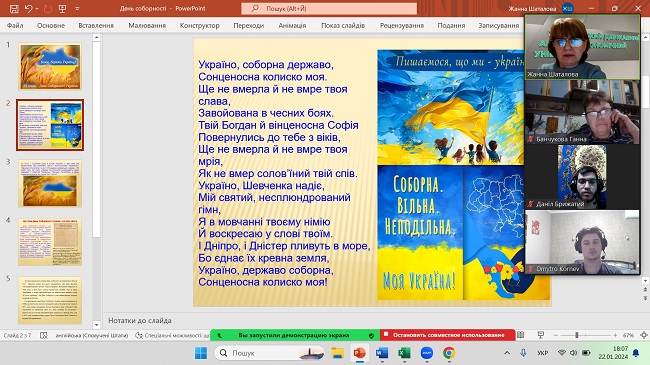Click the spell check icon in status bar
This screenshot has width=650, height=365.
coord(44,335)
